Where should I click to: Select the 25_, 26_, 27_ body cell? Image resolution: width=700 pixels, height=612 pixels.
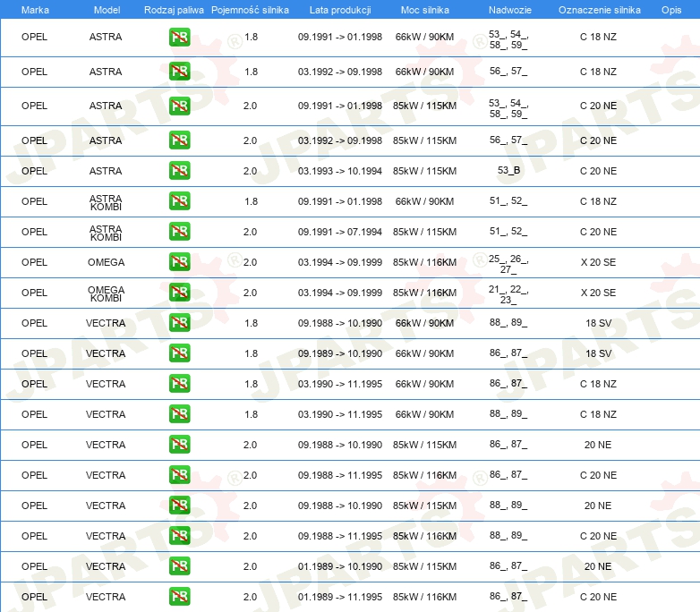coord(508,264)
